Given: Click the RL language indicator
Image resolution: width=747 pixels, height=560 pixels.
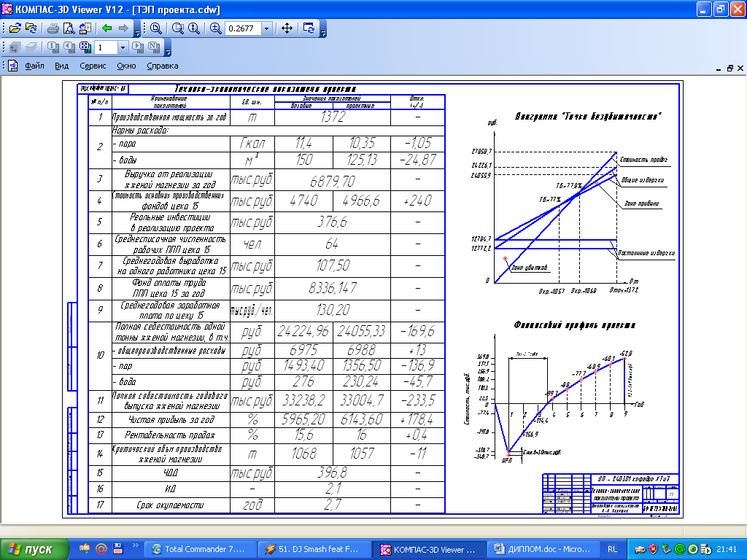Looking at the screenshot, I should coord(612,549).
